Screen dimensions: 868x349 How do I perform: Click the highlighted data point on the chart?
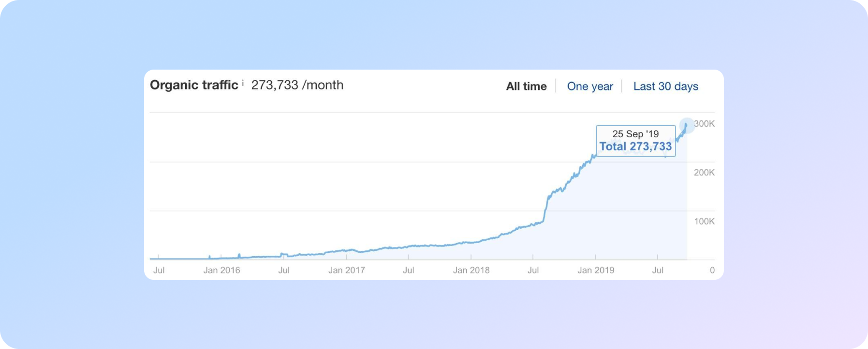pyautogui.click(x=686, y=125)
